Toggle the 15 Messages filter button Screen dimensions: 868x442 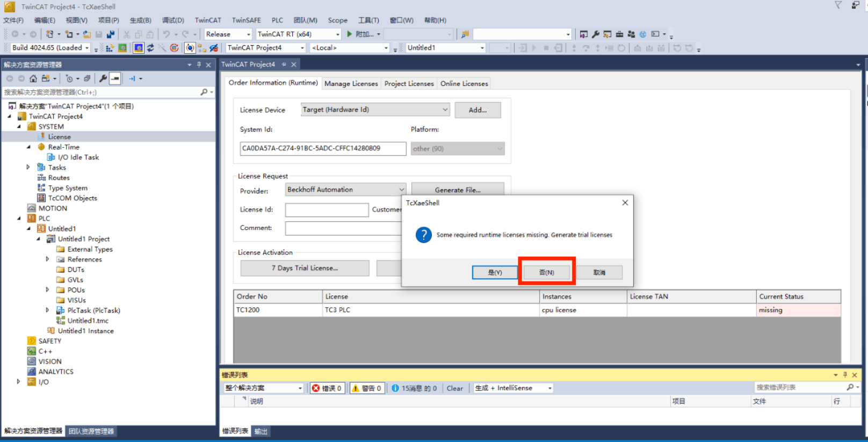(414, 388)
